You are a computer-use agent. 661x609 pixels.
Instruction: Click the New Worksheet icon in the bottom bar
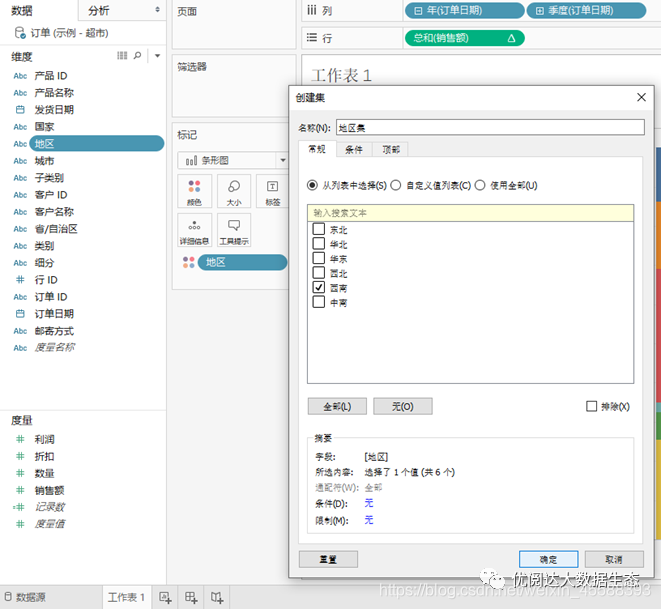[x=165, y=597]
